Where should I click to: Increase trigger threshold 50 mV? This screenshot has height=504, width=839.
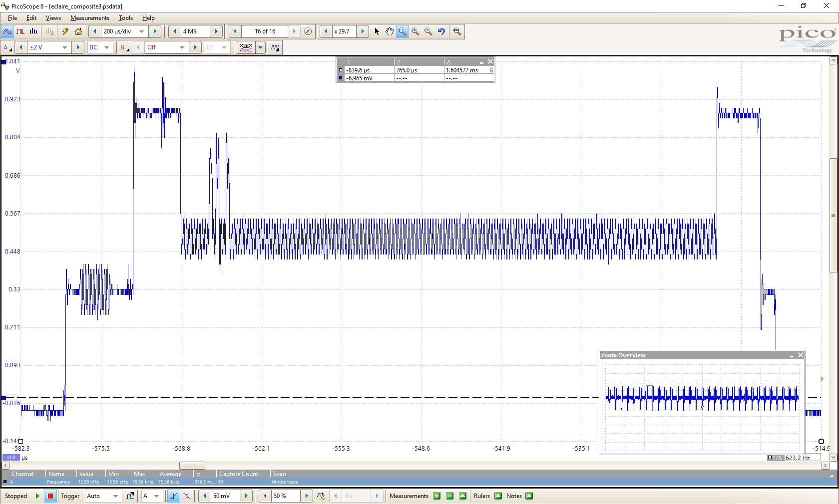click(x=246, y=496)
